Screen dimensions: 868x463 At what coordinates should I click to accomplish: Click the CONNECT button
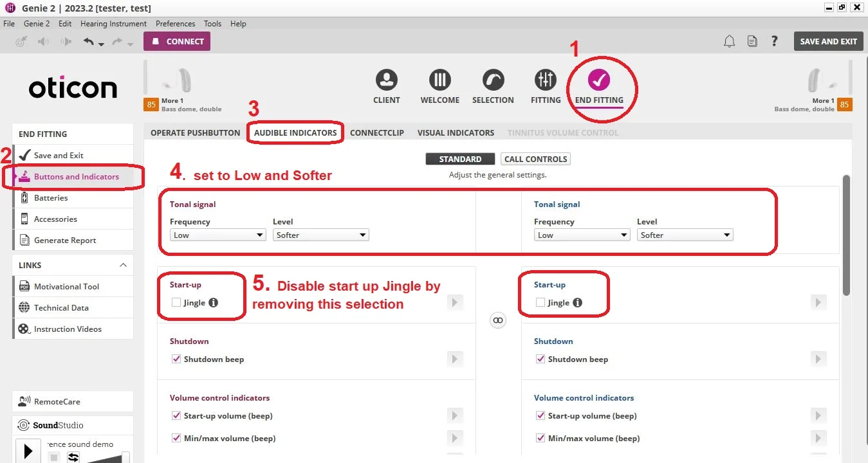coord(177,41)
